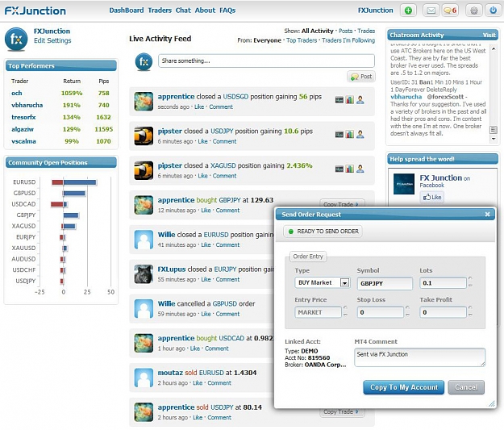The image size is (504, 430).
Task: Comment on Willie cancelled GBPUSD order
Action: 227,314
